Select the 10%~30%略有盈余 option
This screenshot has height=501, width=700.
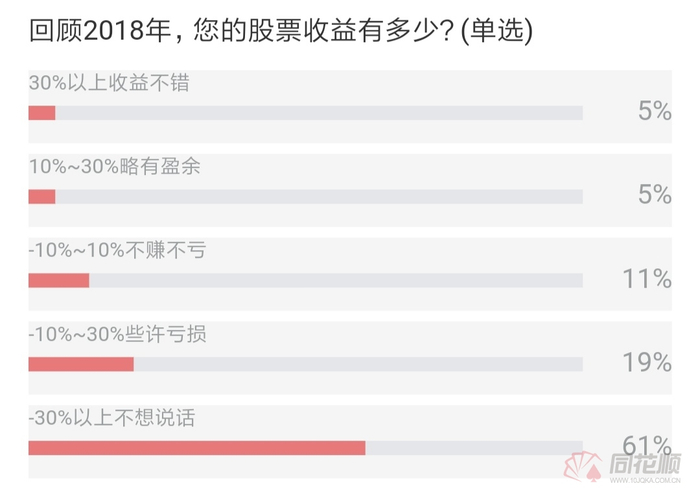coord(350,190)
